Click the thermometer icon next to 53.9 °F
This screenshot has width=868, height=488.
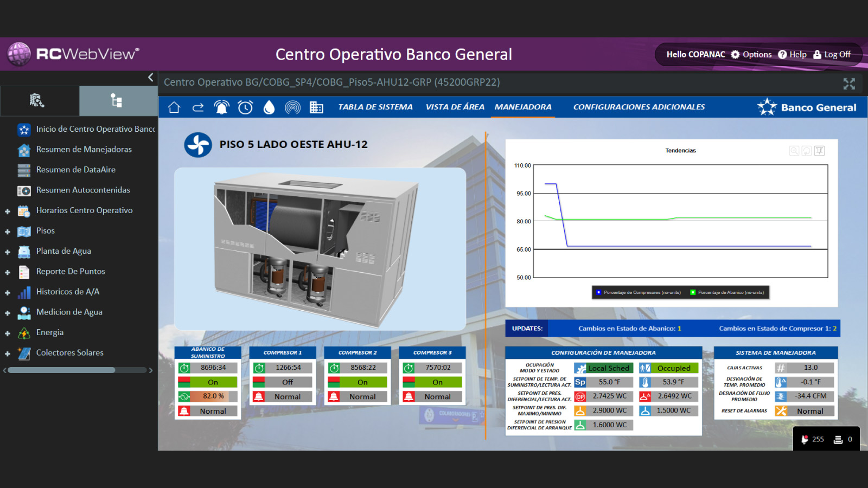pyautogui.click(x=645, y=382)
